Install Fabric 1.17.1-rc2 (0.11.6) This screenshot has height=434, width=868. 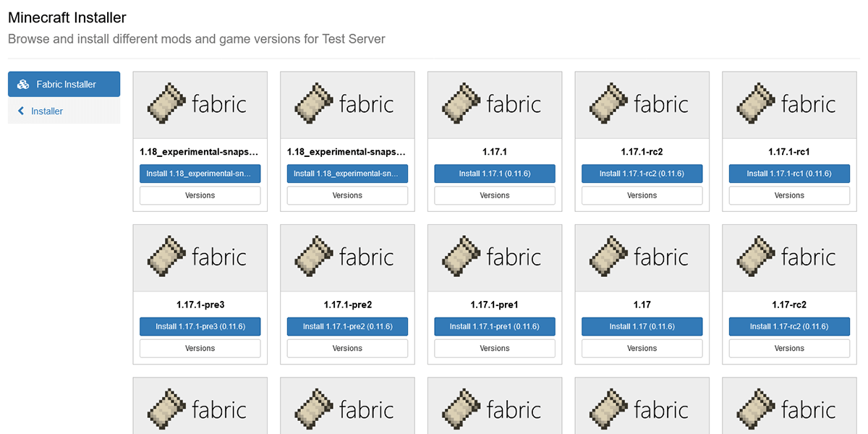pyautogui.click(x=642, y=174)
